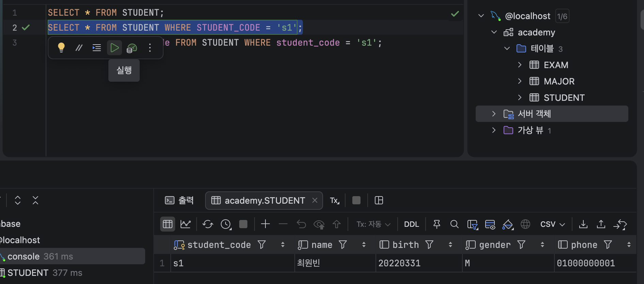The height and width of the screenshot is (284, 644).
Task: Click the search magnifier in results toolbar
Action: 454,224
